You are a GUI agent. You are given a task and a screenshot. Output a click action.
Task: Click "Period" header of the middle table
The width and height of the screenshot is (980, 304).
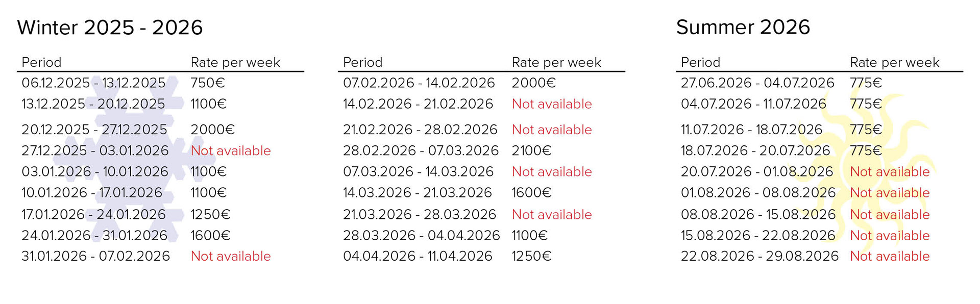(x=362, y=63)
